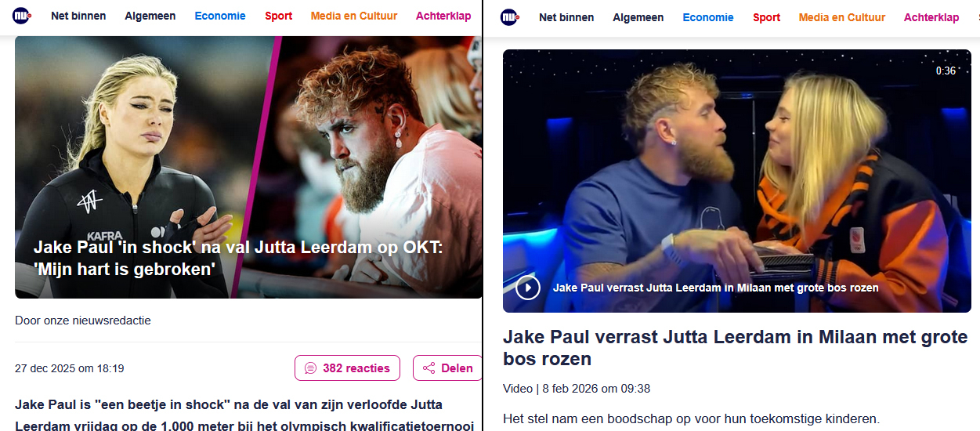Viewport: 980px width, 431px height.
Task: Select Net binnen in right navigation
Action: click(x=566, y=17)
